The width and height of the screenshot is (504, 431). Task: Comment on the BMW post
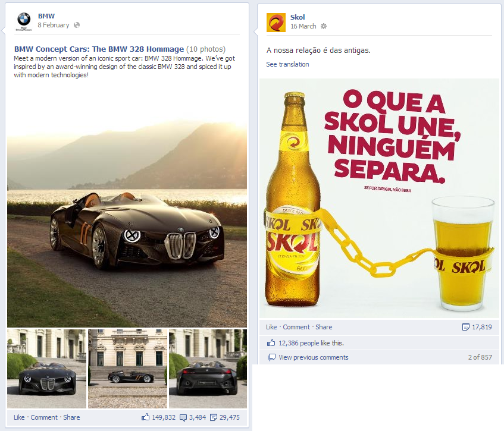click(44, 417)
